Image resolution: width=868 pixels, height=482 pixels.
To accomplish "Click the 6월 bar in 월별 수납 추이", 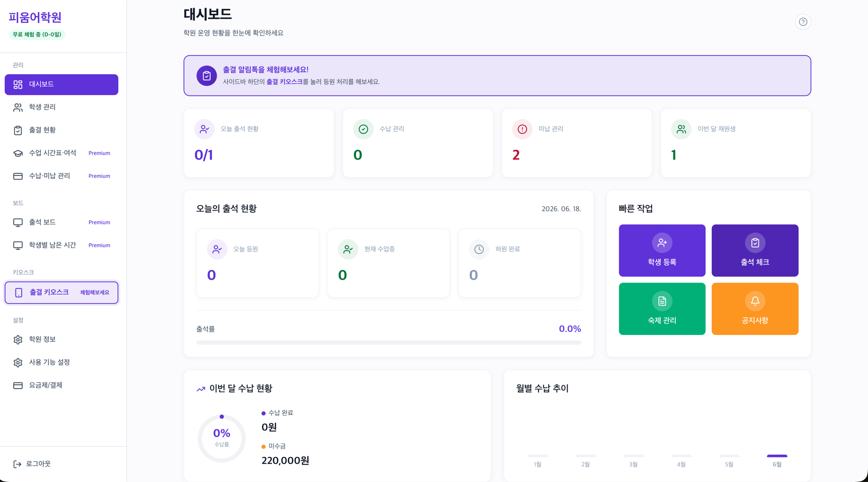I will 777,455.
